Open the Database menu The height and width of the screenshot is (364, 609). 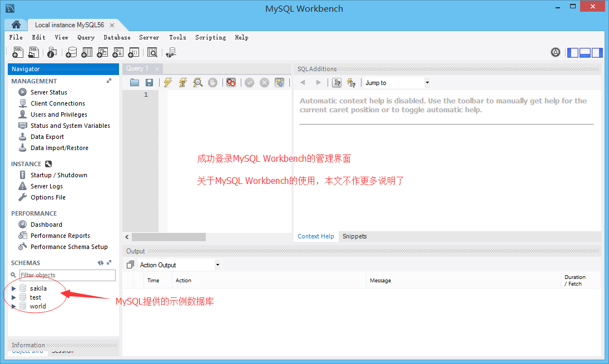117,37
